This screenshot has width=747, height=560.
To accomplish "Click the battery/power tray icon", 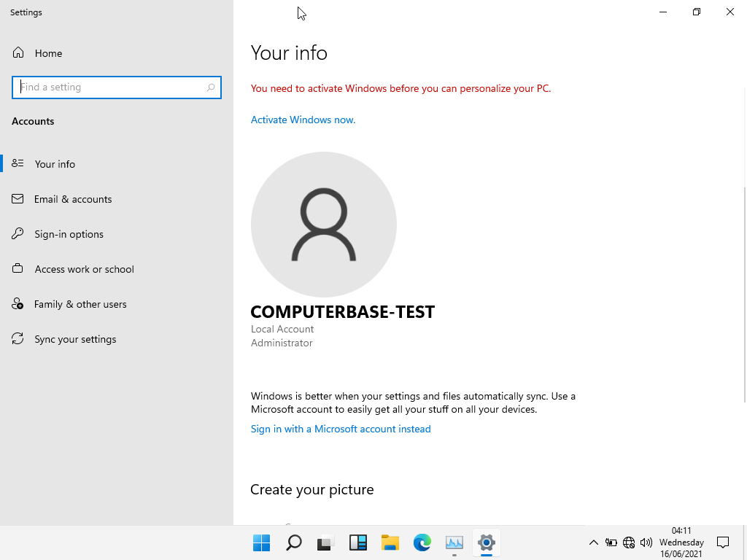I will tap(611, 542).
